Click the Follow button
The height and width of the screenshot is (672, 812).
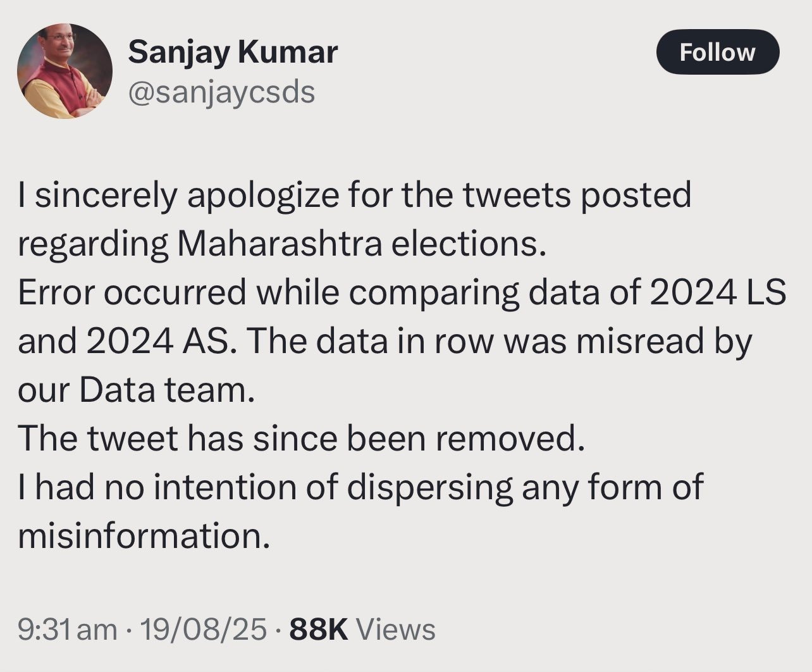click(x=717, y=52)
